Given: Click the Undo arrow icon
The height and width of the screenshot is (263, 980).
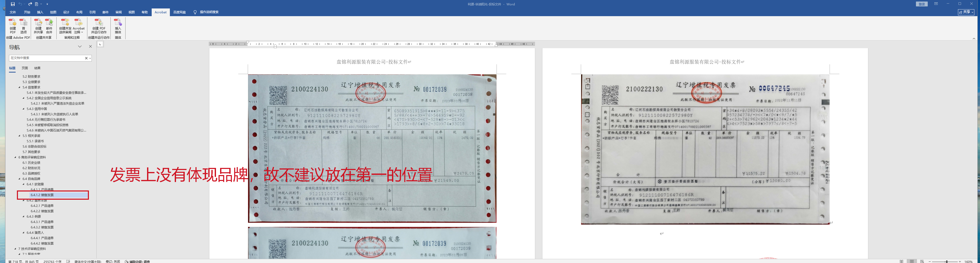Looking at the screenshot, I should 20,4.
